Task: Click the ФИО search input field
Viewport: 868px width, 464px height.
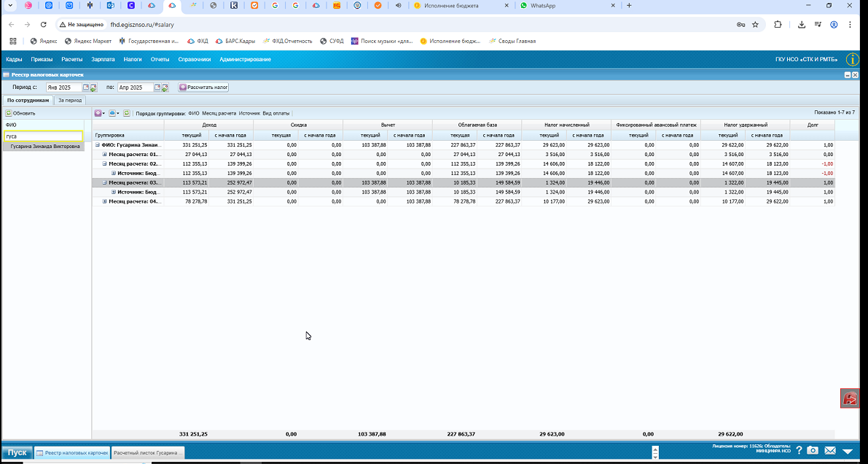Action: point(43,136)
